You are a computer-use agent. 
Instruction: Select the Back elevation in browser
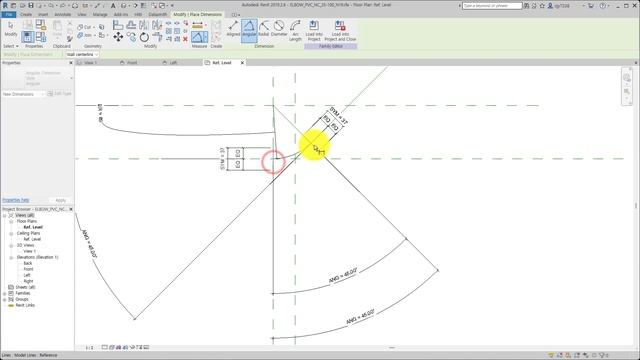28,263
